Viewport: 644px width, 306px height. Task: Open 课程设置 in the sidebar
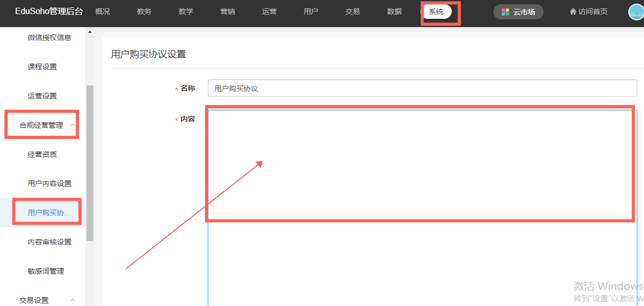click(42, 67)
